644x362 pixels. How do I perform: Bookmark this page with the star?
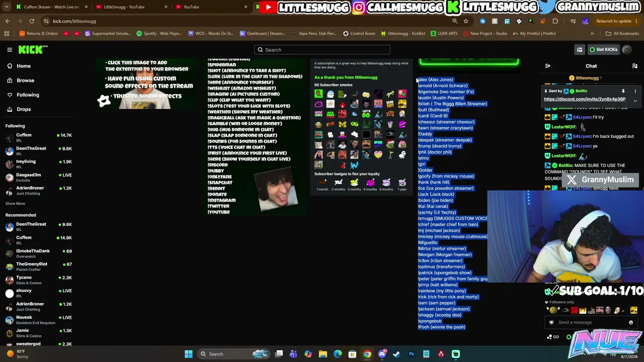click(x=466, y=21)
